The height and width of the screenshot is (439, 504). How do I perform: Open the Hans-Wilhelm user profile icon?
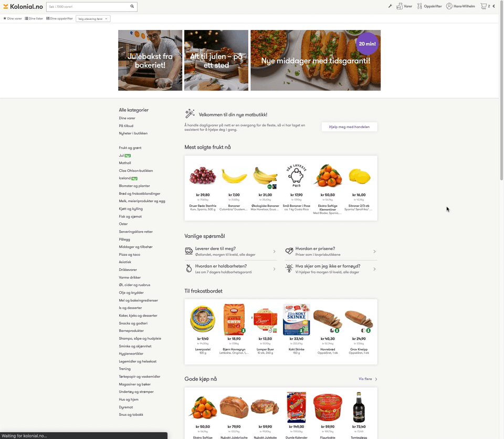(449, 6)
